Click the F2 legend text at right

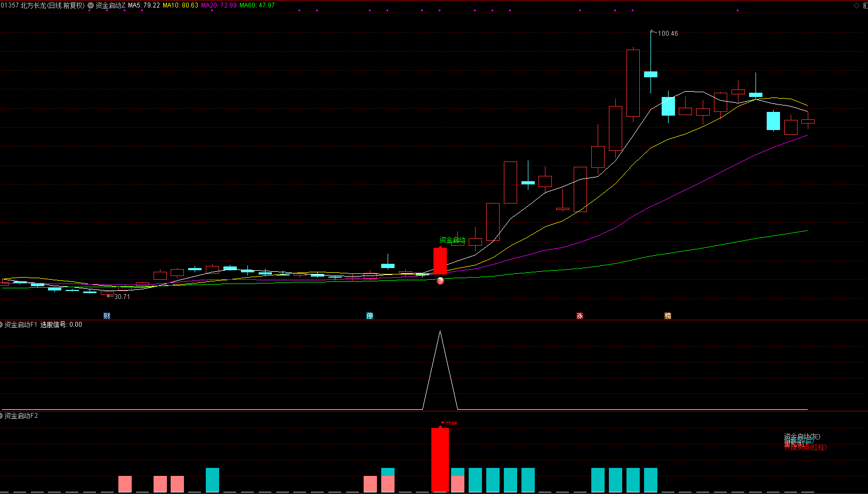[805, 442]
